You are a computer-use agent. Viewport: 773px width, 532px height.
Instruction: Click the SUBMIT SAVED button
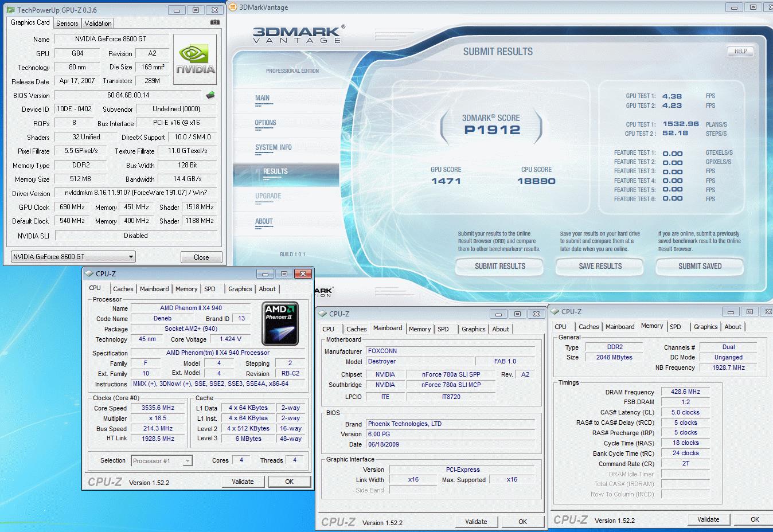coord(700,266)
